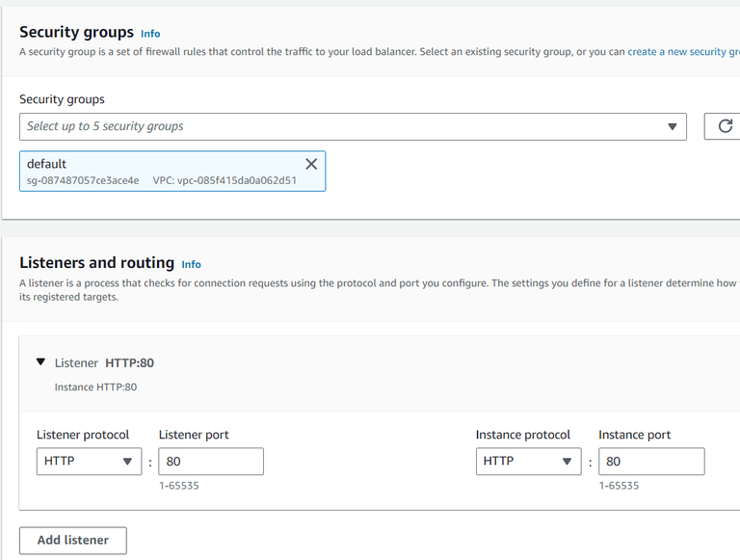This screenshot has width=740, height=560.
Task: Click the refresh security groups icon
Action: 724,126
